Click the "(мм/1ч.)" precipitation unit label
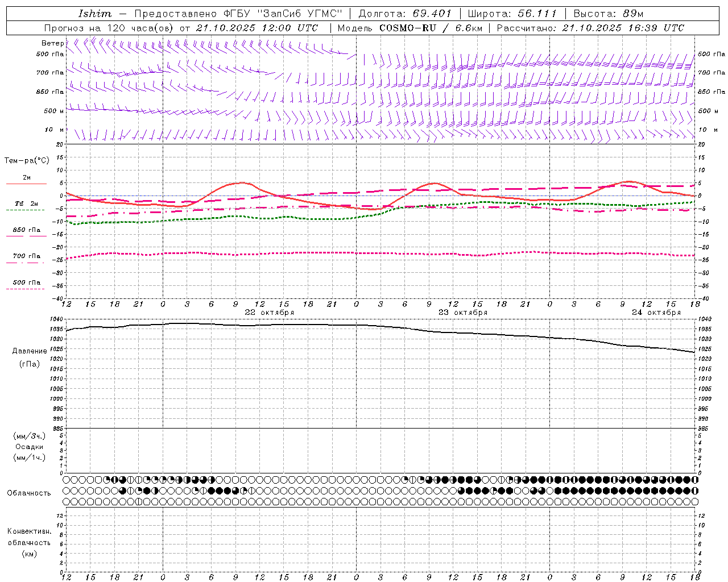Screen dimensions: 728x582 pos(30,458)
